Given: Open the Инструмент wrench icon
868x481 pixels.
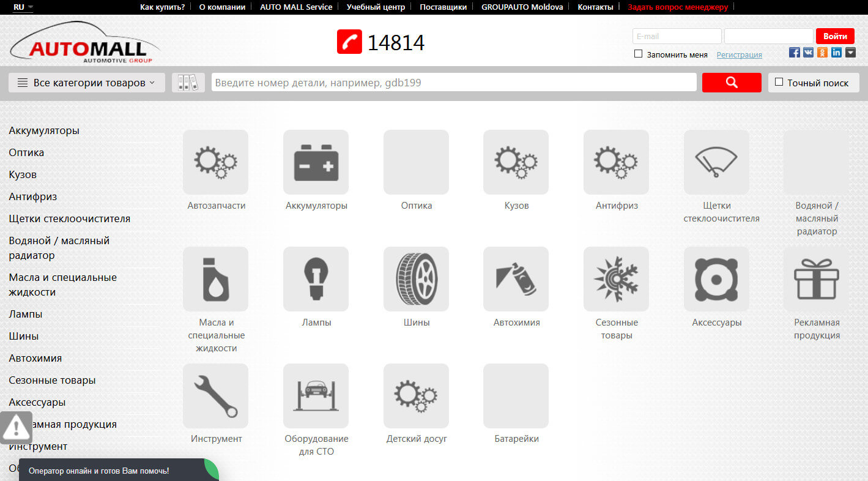Looking at the screenshot, I should [x=215, y=396].
